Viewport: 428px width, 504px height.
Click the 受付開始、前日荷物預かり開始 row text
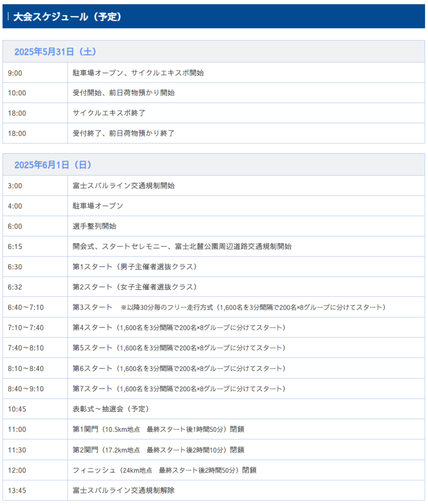(x=123, y=93)
